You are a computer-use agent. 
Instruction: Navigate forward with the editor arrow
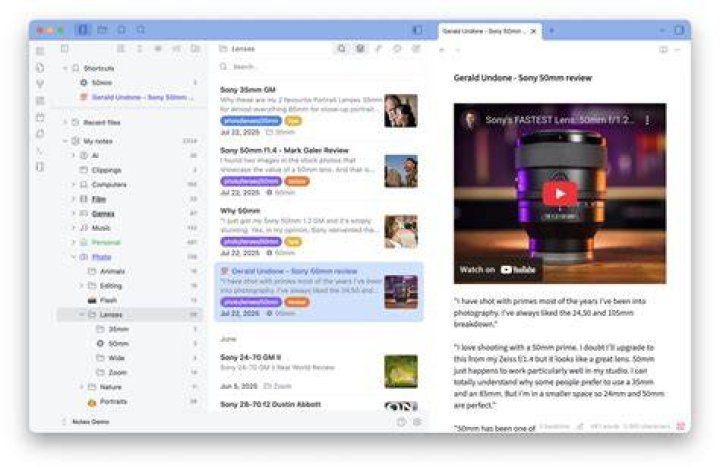(x=458, y=50)
